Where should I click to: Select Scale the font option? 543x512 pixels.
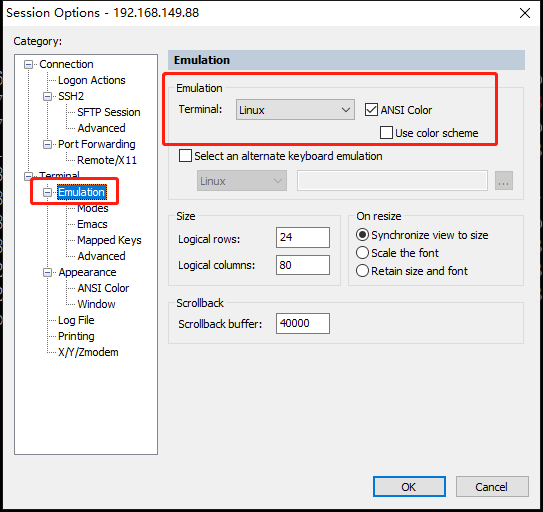tap(362, 253)
